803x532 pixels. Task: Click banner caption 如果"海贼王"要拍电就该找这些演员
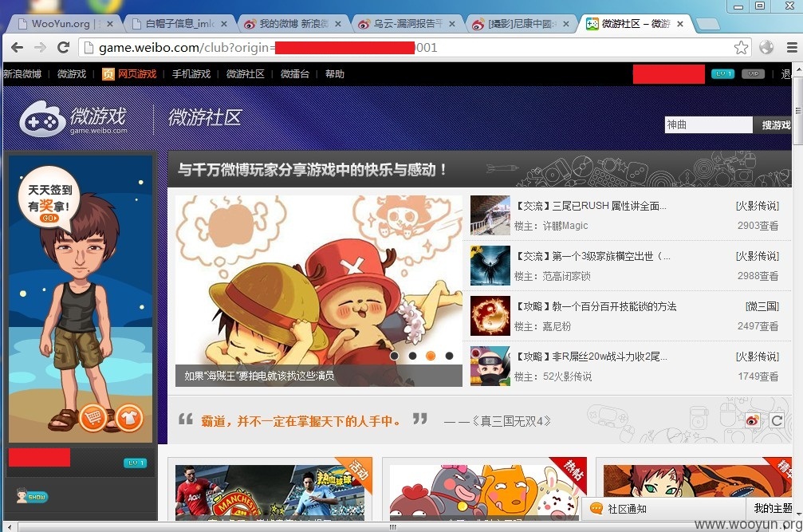(259, 376)
